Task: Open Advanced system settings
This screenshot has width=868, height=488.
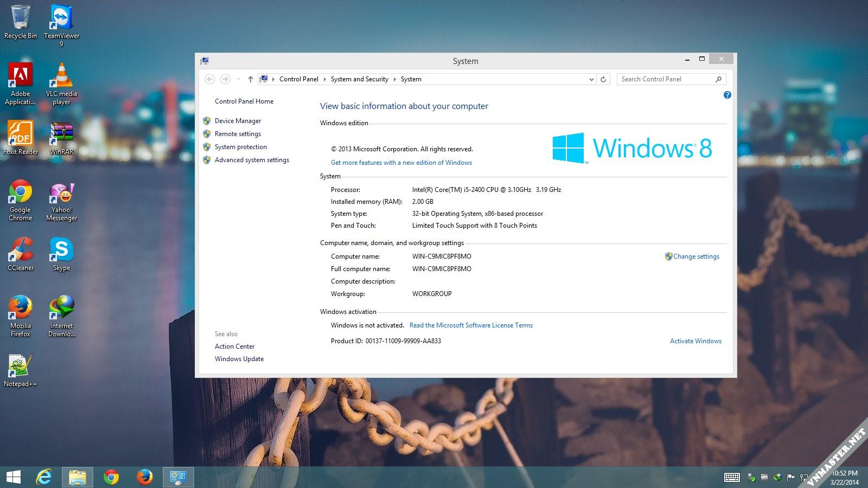Action: pyautogui.click(x=252, y=160)
